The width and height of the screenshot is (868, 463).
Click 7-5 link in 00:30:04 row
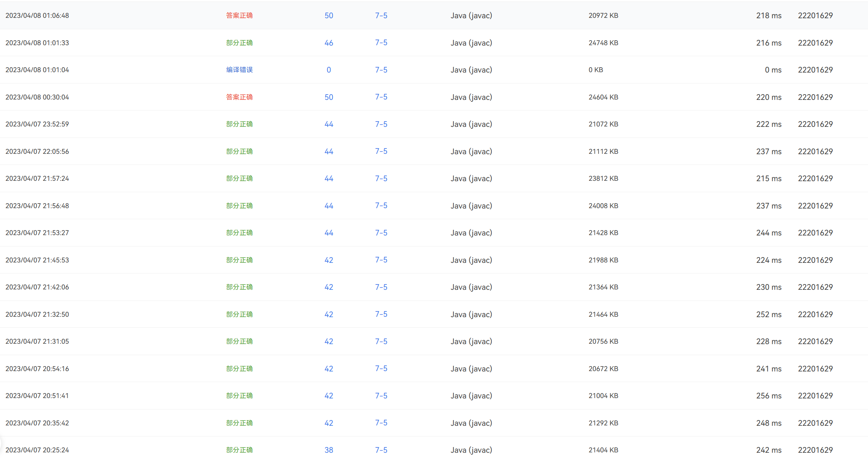(381, 97)
